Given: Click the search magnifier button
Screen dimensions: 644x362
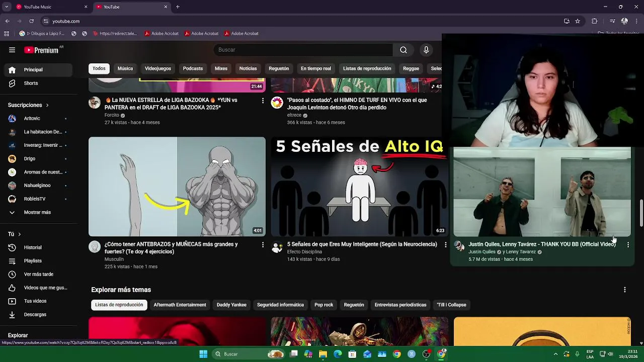Looking at the screenshot, I should coord(404,50).
